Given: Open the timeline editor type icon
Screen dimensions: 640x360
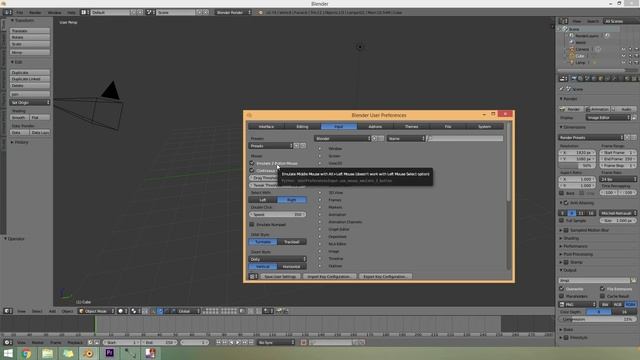Looking at the screenshot, I should click(x=7, y=342).
